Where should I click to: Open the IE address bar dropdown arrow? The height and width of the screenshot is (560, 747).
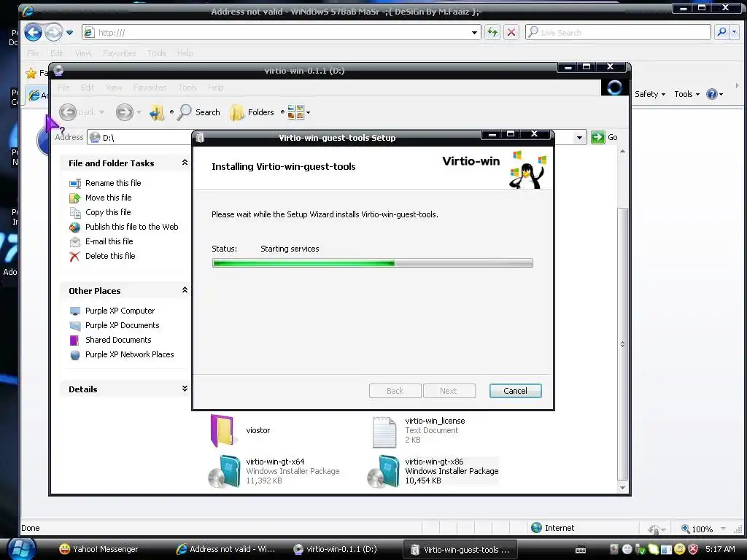(x=474, y=32)
